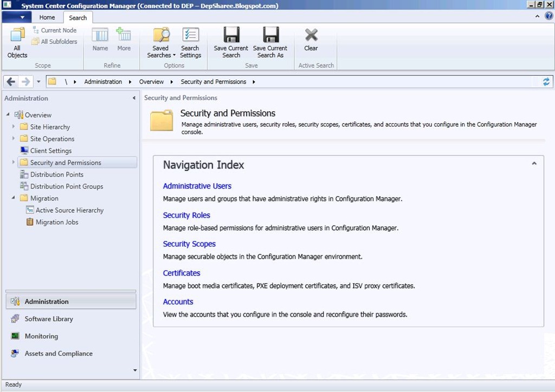
Task: Collapse the Administration navigation pane
Action: [134, 98]
